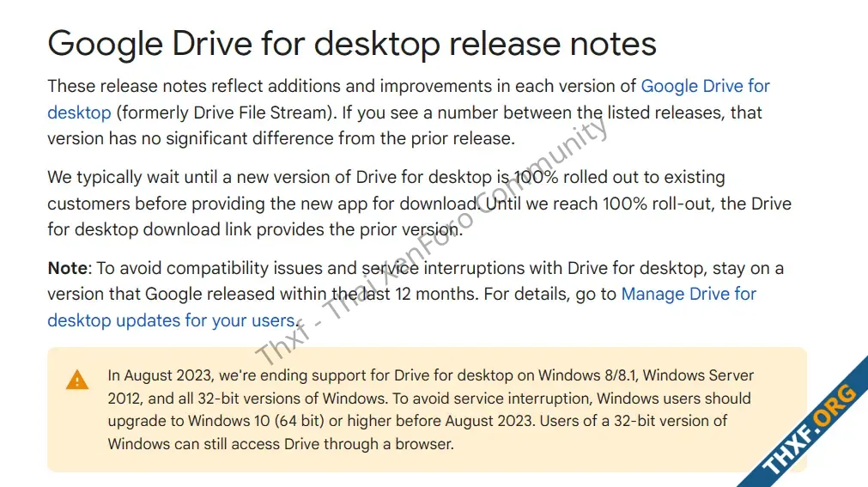Click the orange warning triangle icon

[77, 380]
